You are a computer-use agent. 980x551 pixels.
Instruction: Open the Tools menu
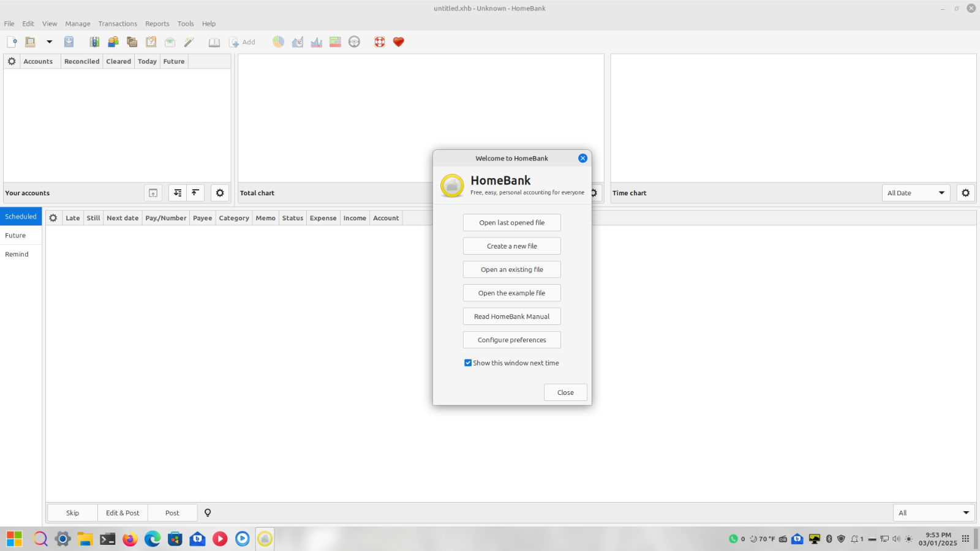186,24
